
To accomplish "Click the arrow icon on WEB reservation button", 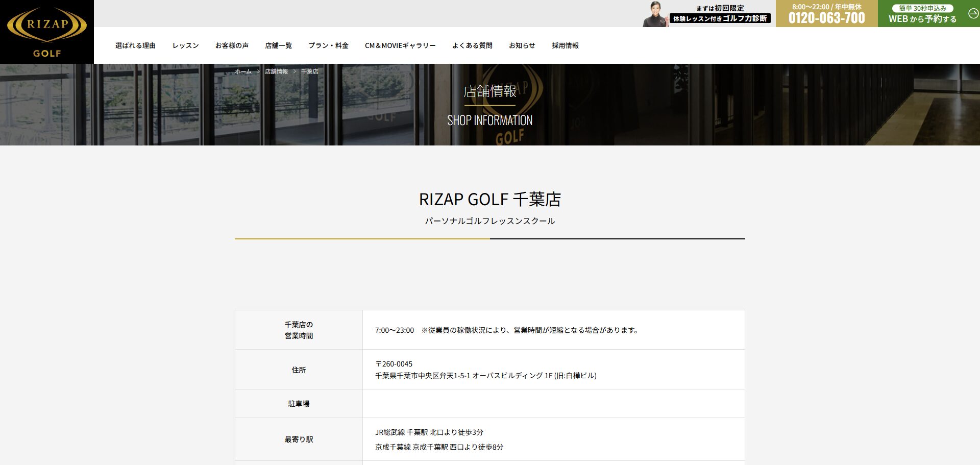I will [x=973, y=14].
